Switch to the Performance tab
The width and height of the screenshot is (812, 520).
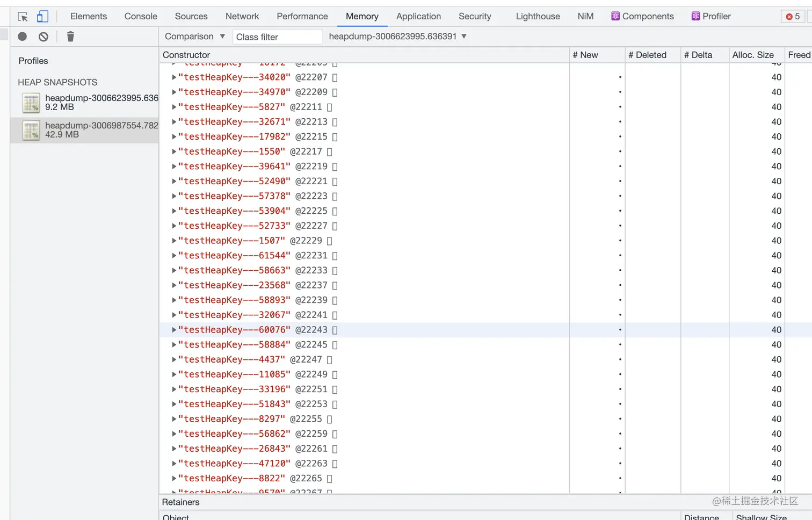pyautogui.click(x=302, y=17)
